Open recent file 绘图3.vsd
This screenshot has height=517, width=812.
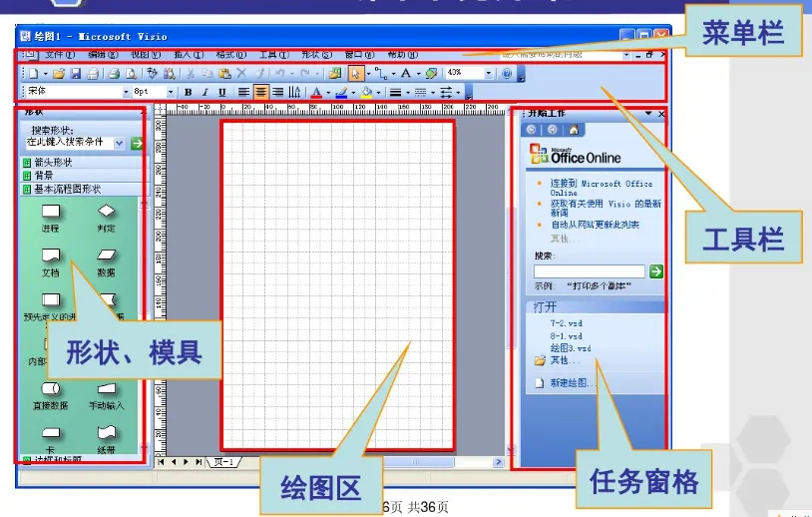[571, 348]
